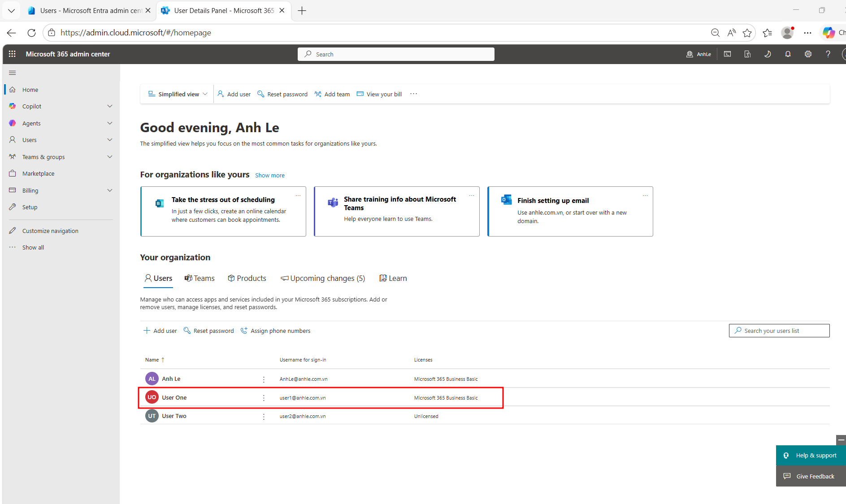The height and width of the screenshot is (504, 846).
Task: Switch to the Products tab
Action: coord(247,278)
